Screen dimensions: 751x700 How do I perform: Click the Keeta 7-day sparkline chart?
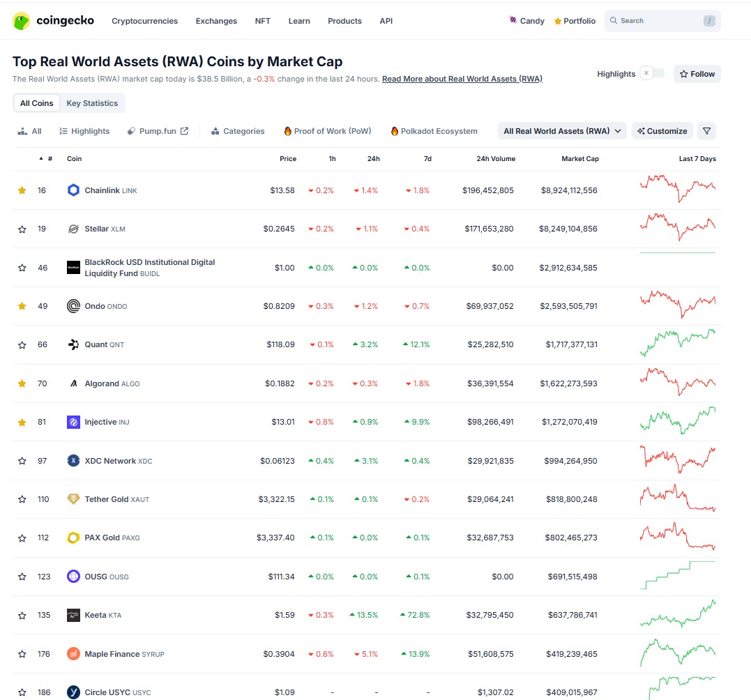coord(678,614)
